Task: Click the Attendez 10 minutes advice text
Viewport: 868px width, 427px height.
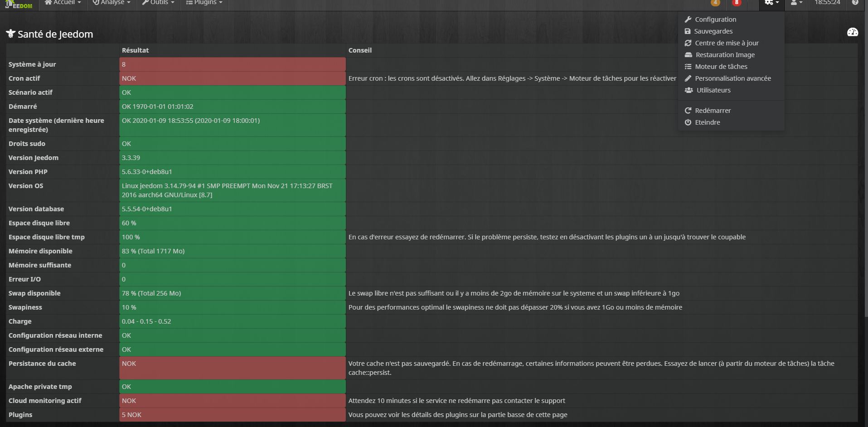Action: (456, 401)
